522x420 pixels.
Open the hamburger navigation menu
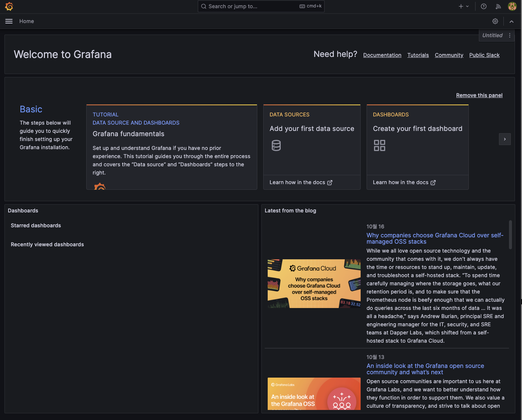[9, 21]
